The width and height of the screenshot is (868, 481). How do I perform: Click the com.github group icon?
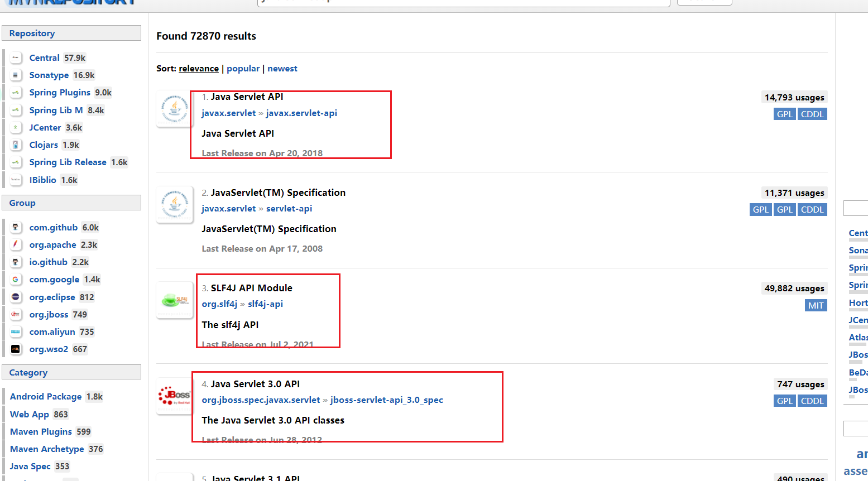16,228
